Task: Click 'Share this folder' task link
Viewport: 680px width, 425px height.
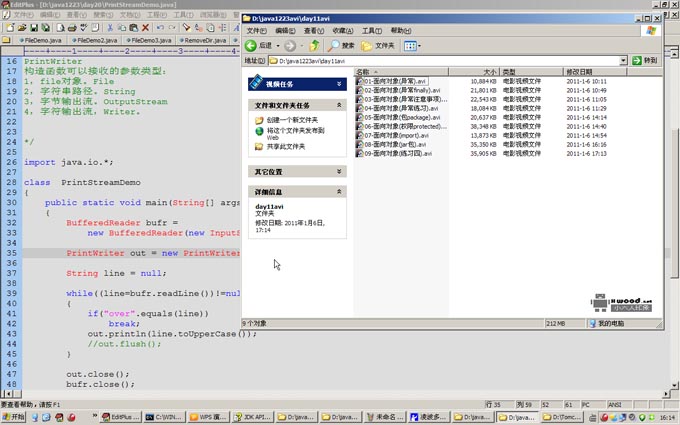Action: (x=285, y=147)
